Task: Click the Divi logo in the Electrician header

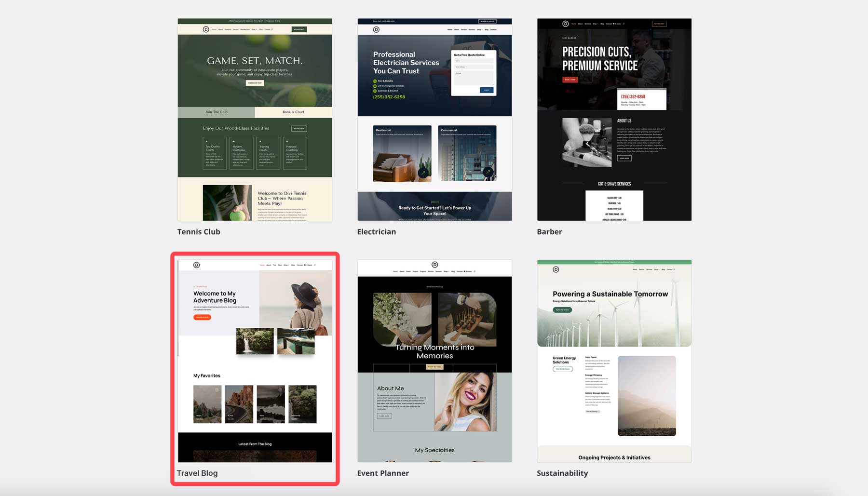Action: coord(375,29)
